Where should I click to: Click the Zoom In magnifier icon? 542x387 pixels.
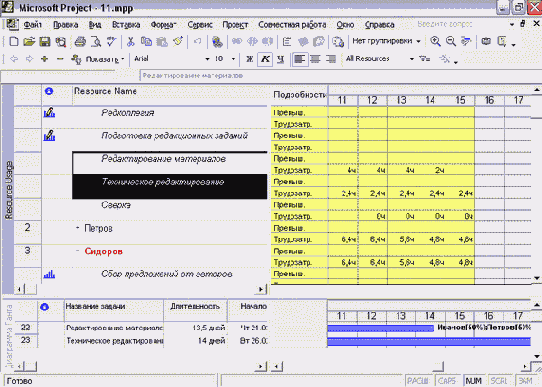pyautogui.click(x=435, y=41)
